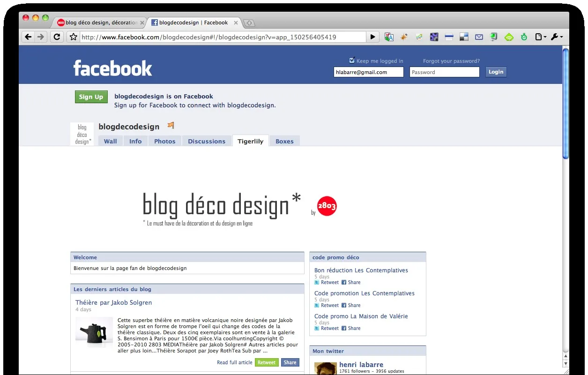
Task: Switch to the Info tab
Action: [x=135, y=141]
